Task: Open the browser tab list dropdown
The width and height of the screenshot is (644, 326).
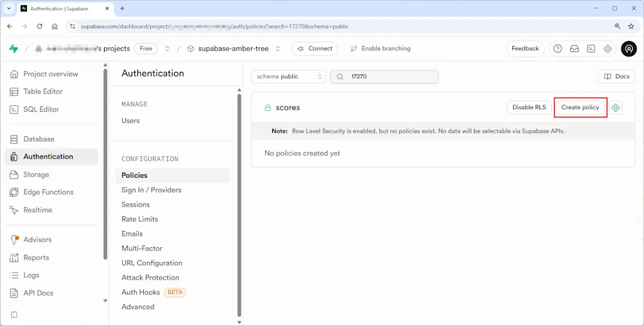Action: [8, 8]
